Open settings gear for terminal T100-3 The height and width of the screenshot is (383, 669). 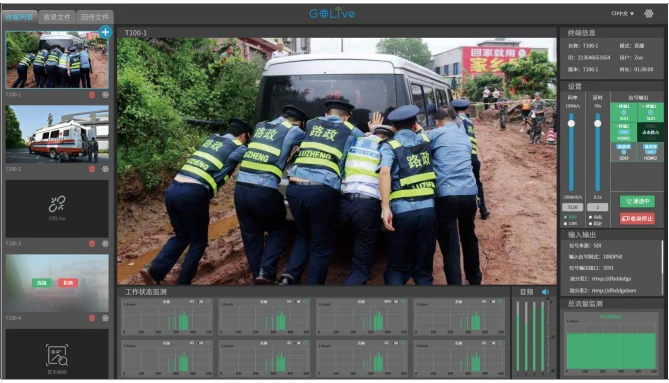coord(105,244)
